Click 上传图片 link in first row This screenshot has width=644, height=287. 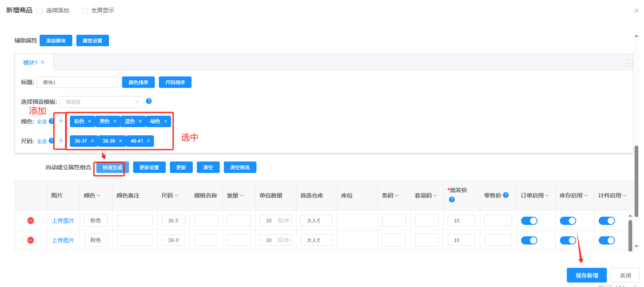click(x=63, y=221)
